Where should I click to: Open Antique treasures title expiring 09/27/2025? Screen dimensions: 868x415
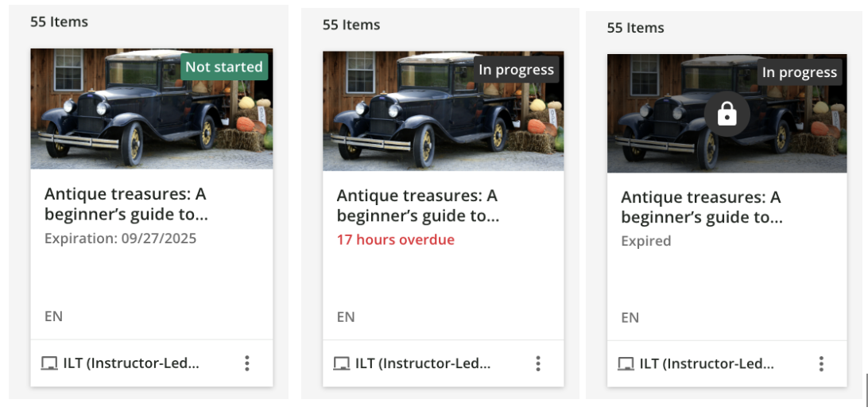point(126,204)
